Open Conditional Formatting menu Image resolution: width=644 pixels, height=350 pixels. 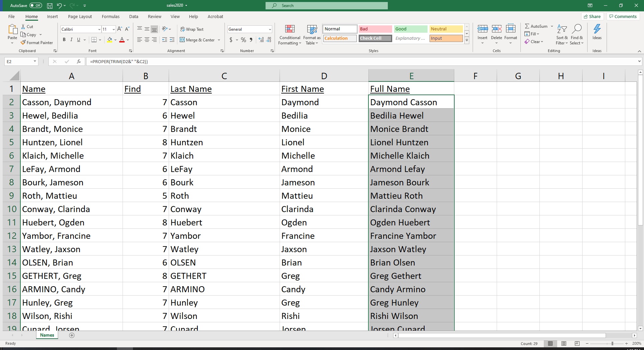(290, 35)
